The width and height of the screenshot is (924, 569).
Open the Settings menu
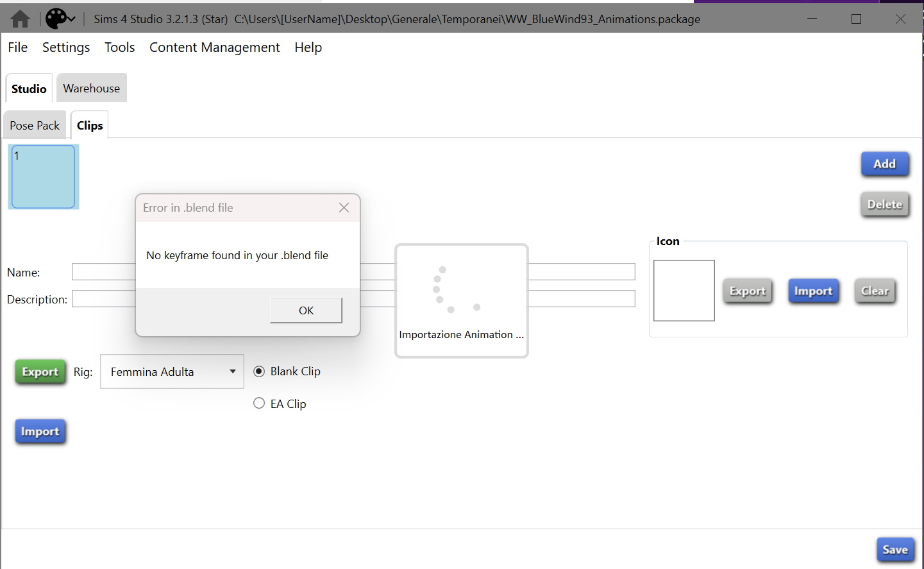click(66, 47)
